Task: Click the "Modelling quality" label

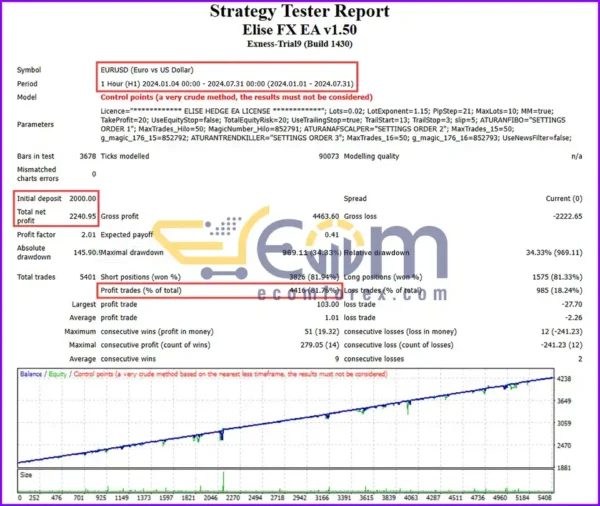Action: (x=371, y=156)
